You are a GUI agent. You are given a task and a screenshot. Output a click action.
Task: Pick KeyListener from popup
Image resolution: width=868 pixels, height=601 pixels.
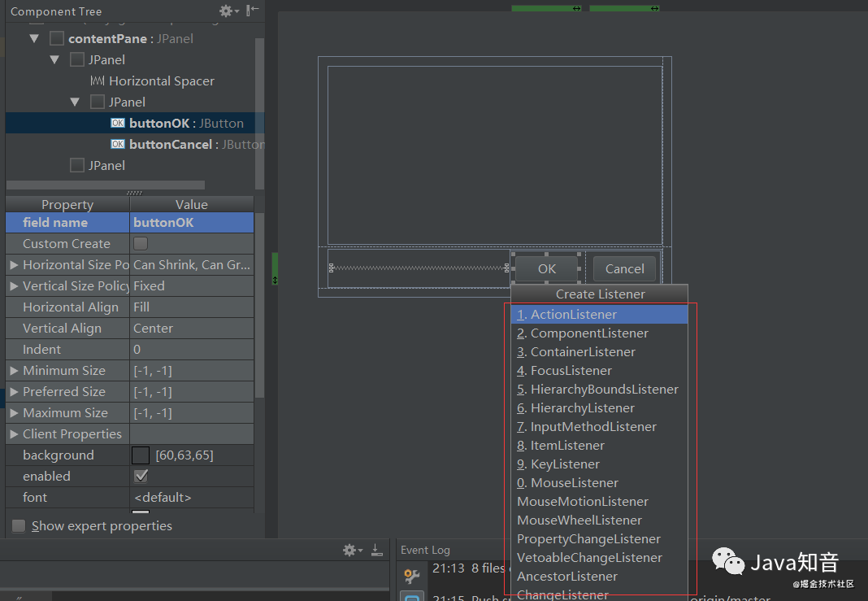click(x=599, y=464)
